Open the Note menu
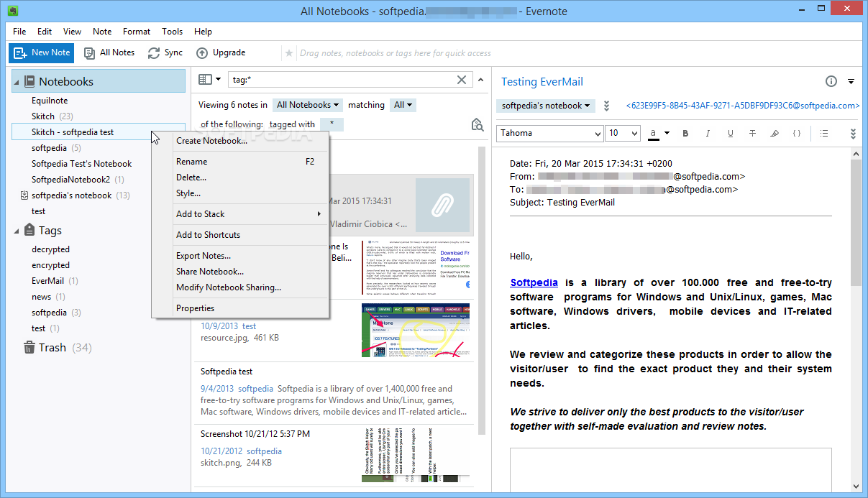Screen dimensions: 868x498 102,32
